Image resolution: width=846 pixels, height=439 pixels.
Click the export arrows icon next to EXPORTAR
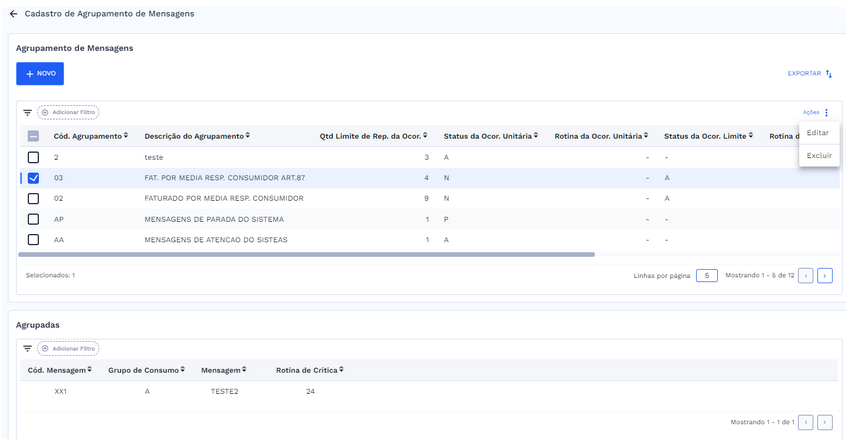click(829, 74)
